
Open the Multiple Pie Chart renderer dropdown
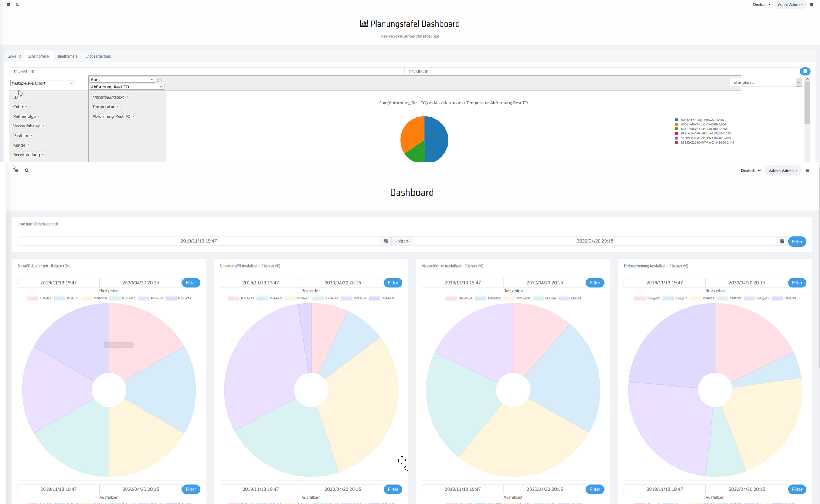[x=42, y=83]
